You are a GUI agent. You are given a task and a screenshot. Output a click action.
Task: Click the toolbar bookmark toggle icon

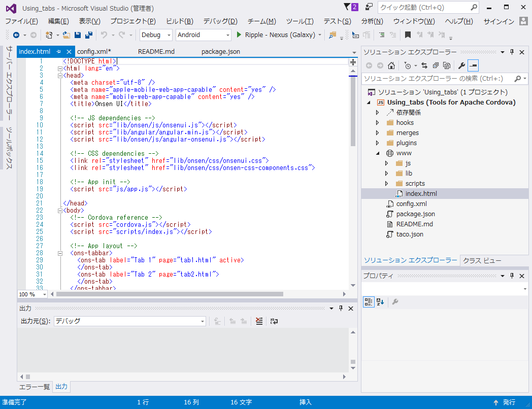pyautogui.click(x=407, y=35)
